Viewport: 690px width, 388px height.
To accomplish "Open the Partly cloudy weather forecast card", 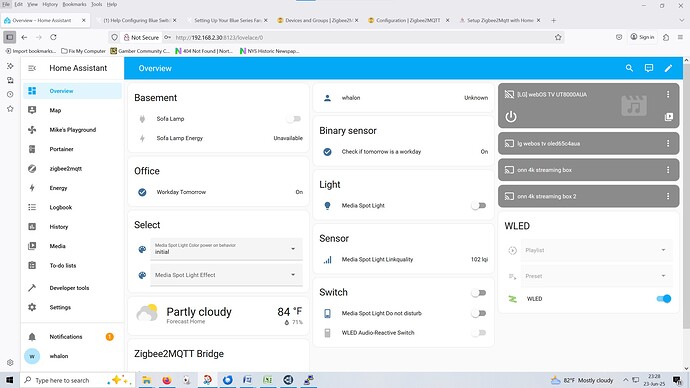I will click(x=218, y=315).
